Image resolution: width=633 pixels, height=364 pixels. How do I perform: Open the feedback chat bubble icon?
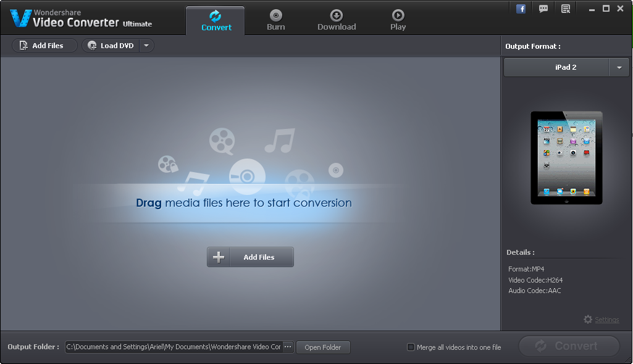543,7
